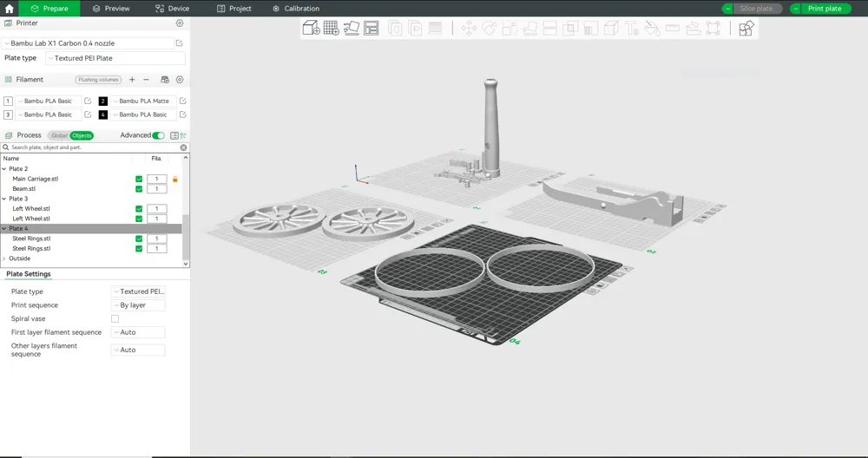Image resolution: width=868 pixels, height=458 pixels.
Task: Toggle printable checkbox of first Steel Rings.stl
Action: pos(139,239)
